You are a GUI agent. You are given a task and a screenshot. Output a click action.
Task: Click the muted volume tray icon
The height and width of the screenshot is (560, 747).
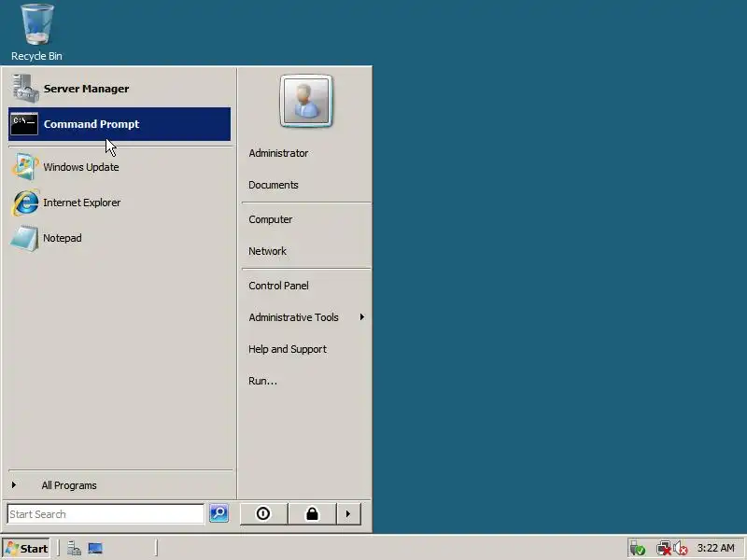click(x=681, y=549)
